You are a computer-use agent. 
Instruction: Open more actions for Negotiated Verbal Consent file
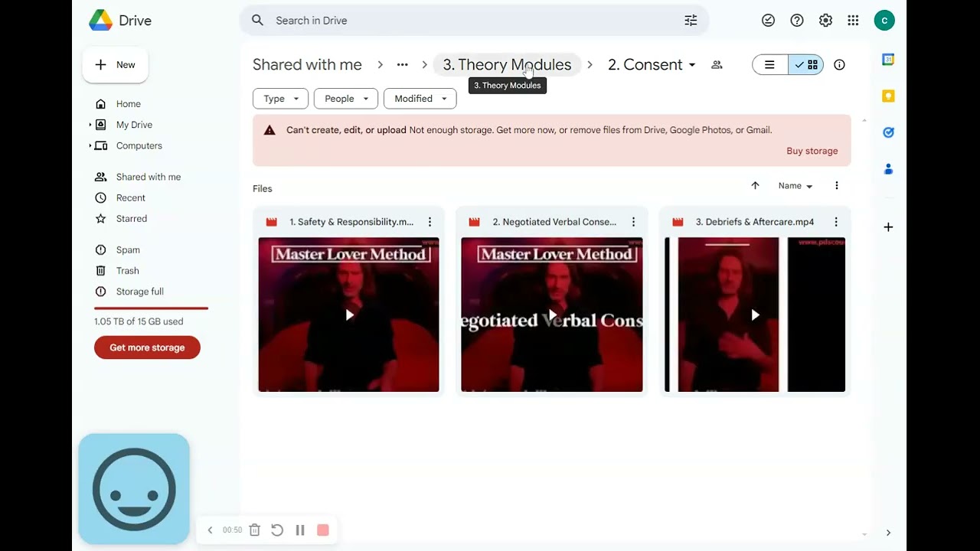point(633,222)
